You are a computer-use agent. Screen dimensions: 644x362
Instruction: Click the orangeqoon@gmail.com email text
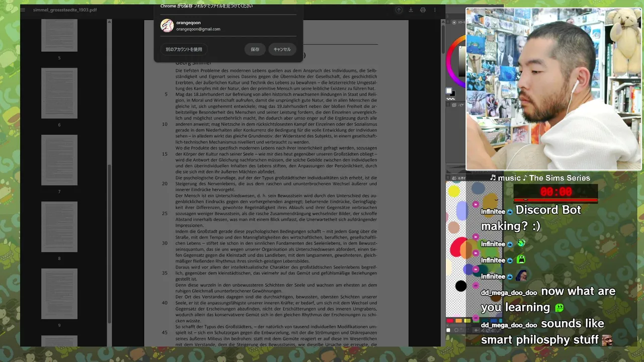click(198, 29)
